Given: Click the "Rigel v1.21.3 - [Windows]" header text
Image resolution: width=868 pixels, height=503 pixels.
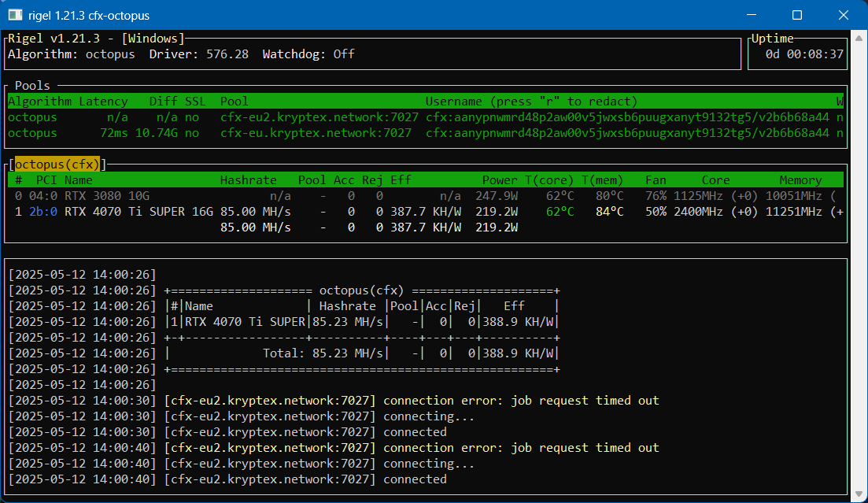Looking at the screenshot, I should pos(96,39).
